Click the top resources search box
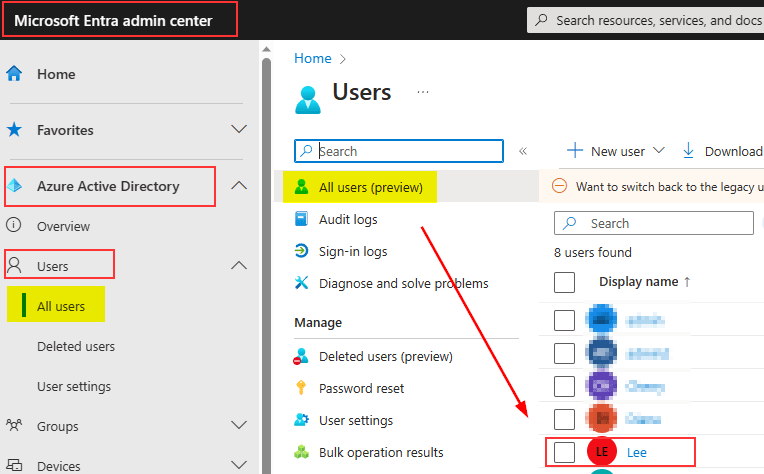The image size is (764, 474). pyautogui.click(x=650, y=20)
